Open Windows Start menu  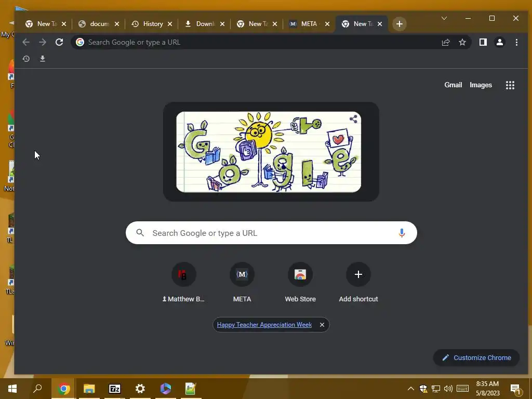[x=12, y=389]
